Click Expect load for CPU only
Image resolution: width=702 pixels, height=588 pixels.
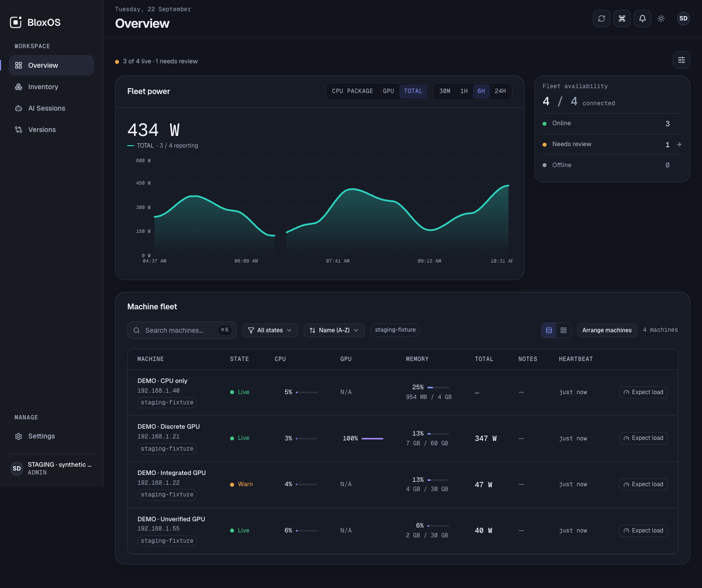[643, 392]
